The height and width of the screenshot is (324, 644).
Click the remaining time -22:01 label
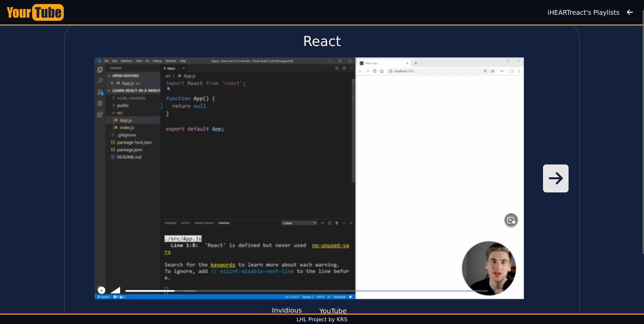click(x=499, y=291)
